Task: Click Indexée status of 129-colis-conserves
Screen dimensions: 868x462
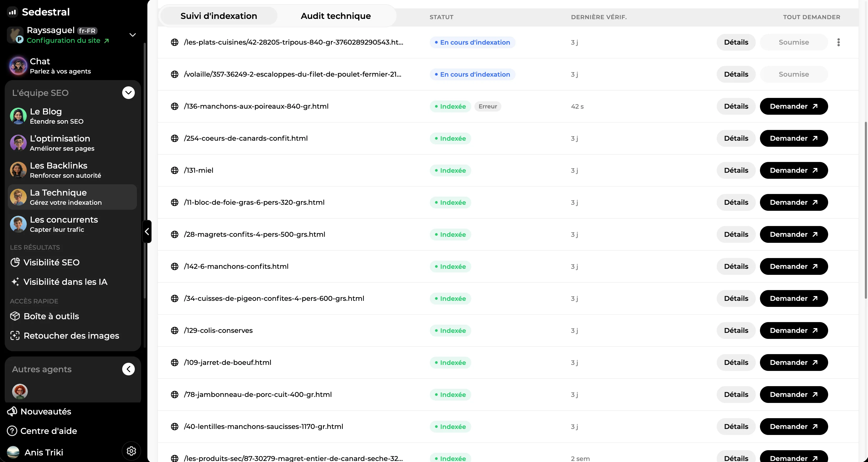Action: click(450, 330)
